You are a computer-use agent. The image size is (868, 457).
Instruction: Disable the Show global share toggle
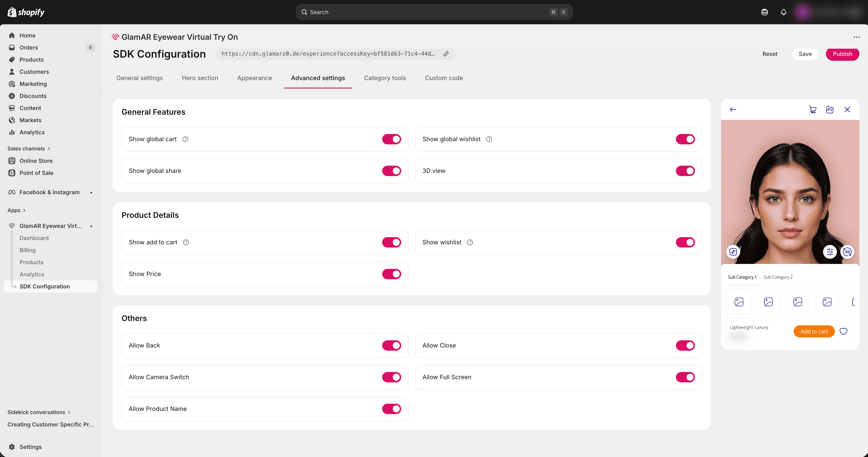pos(391,171)
